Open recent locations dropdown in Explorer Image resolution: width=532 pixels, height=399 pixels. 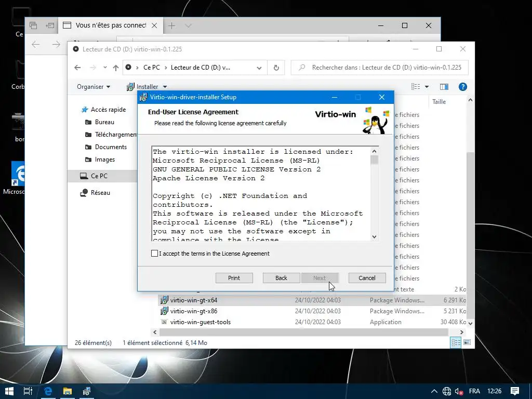pos(105,68)
